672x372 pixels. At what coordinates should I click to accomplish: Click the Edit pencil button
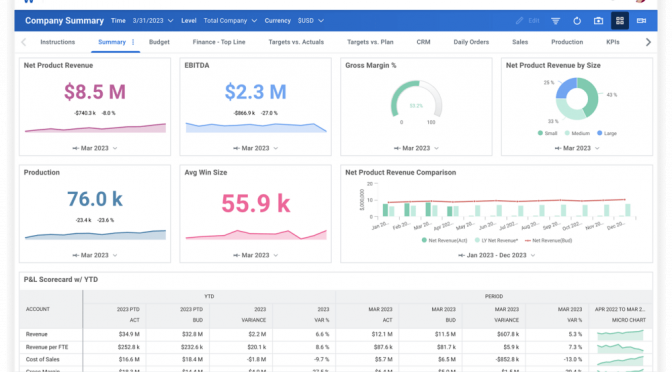(528, 21)
